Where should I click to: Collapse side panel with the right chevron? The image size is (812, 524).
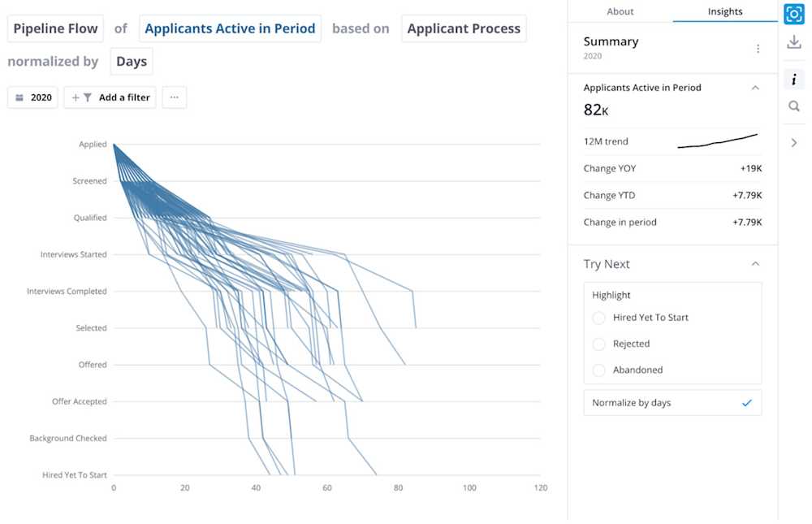point(793,142)
